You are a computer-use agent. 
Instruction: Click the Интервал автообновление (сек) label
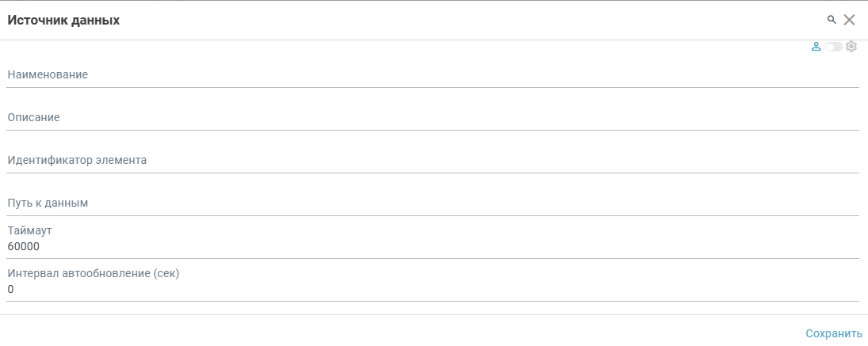tap(94, 273)
